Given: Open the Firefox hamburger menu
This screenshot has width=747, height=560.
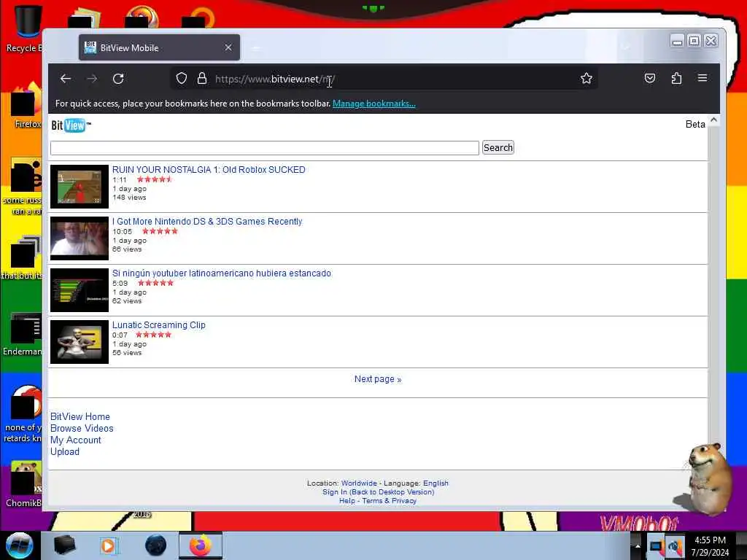Looking at the screenshot, I should point(703,78).
